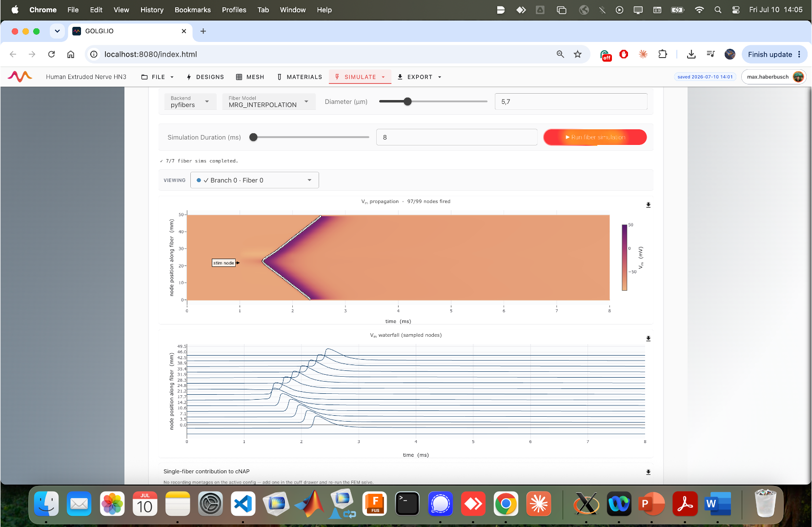
Task: Click the saved 2026-07-10 14:01 badge
Action: tap(705, 77)
